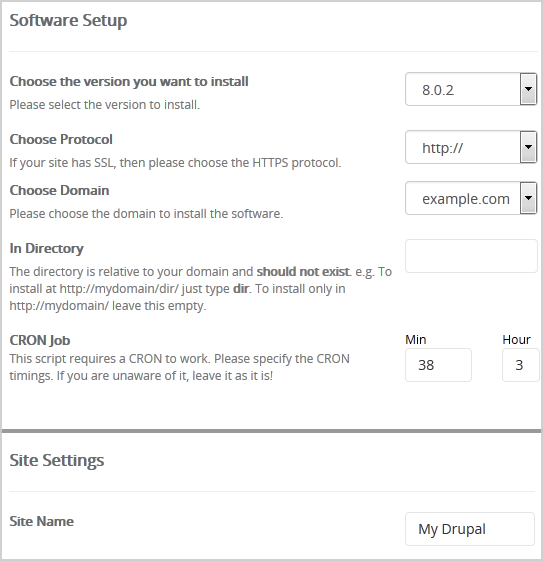This screenshot has width=543, height=561.
Task: Click the arrow button on version selector
Action: 528,89
